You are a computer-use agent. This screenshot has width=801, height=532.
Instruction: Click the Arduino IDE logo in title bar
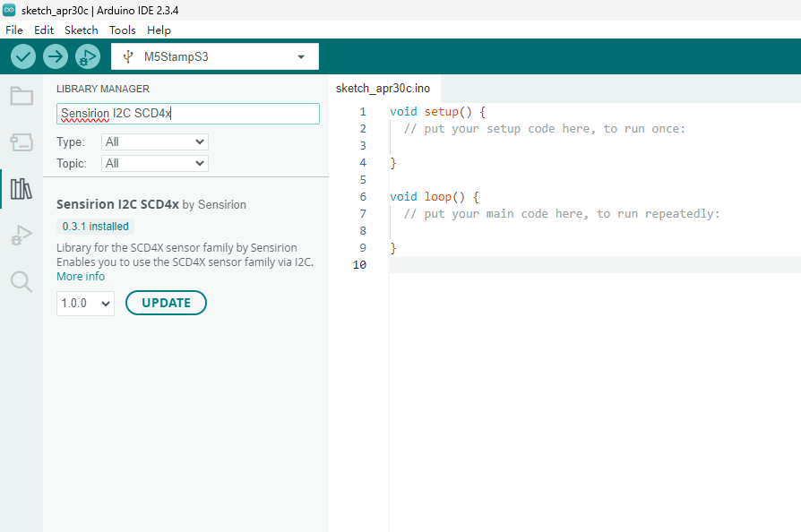(x=9, y=10)
